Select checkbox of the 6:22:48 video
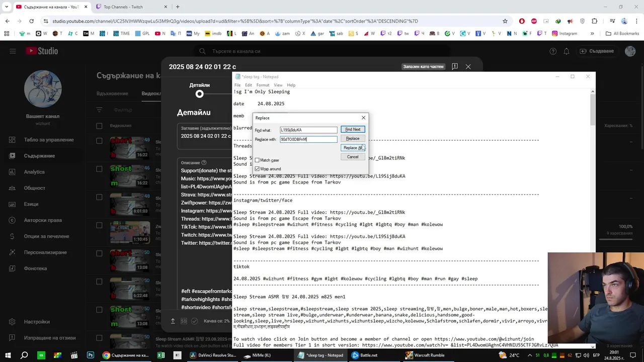Image resolution: width=644 pixels, height=362 pixels. coord(99,282)
